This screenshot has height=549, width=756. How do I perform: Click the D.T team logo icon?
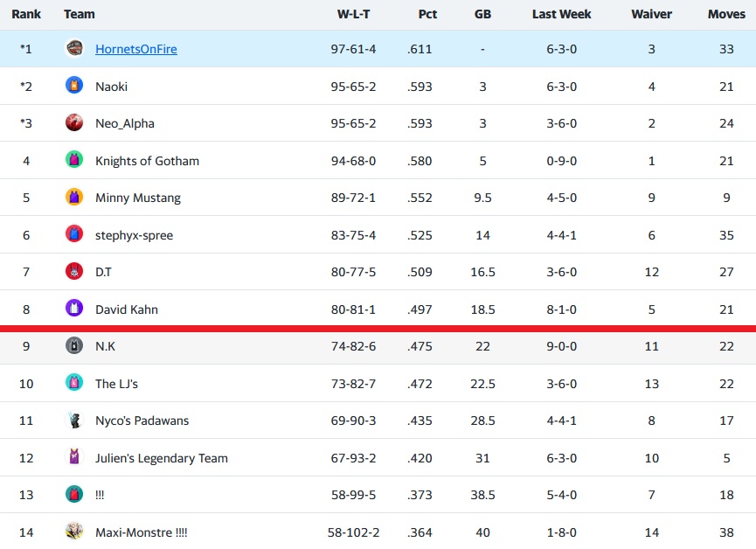tap(74, 272)
